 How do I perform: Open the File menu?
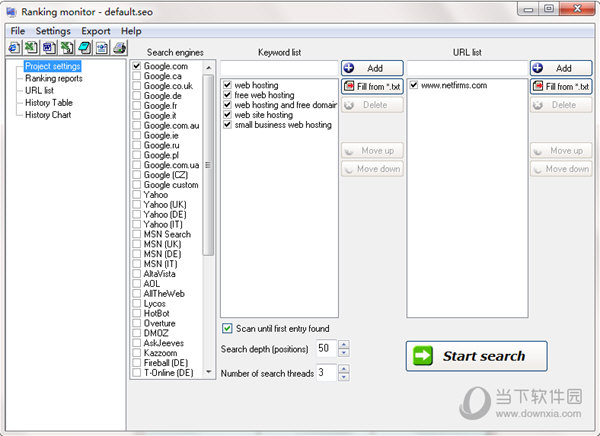point(18,31)
